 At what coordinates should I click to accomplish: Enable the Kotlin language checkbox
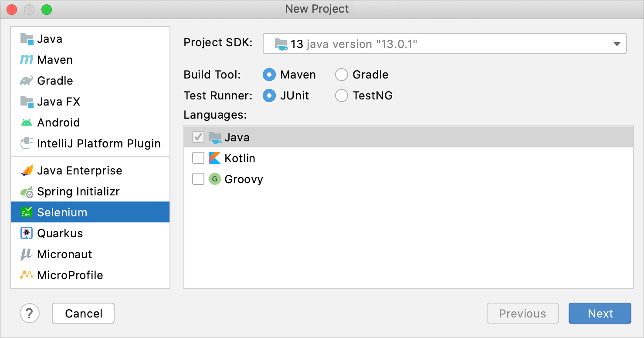pyautogui.click(x=198, y=158)
